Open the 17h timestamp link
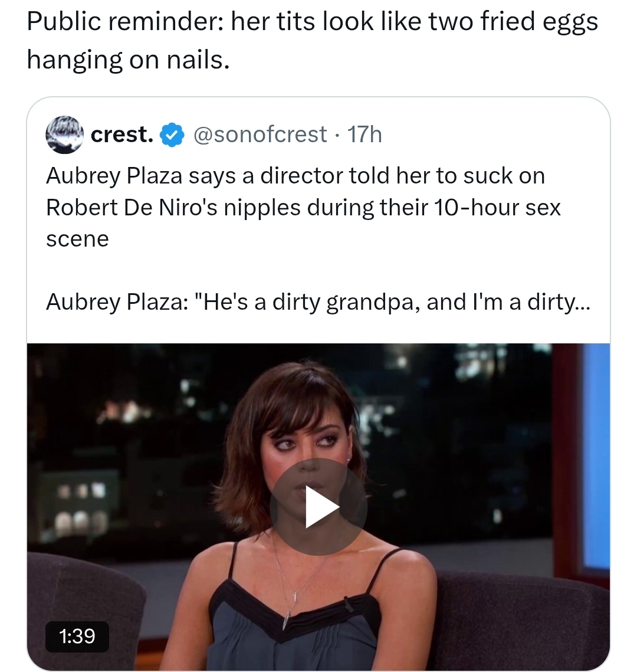The image size is (637, 672). coord(365,134)
